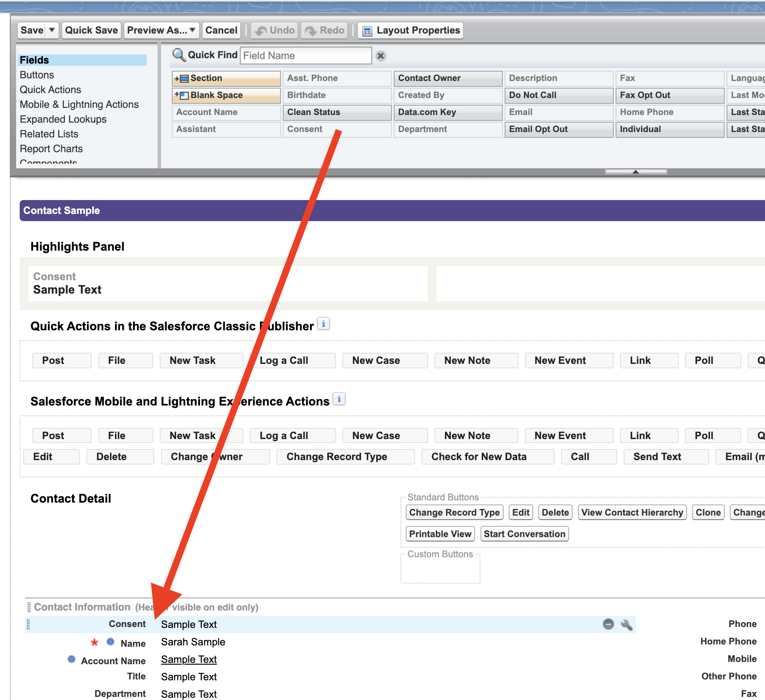Click the Save button
This screenshot has height=700, width=765.
pyautogui.click(x=32, y=30)
